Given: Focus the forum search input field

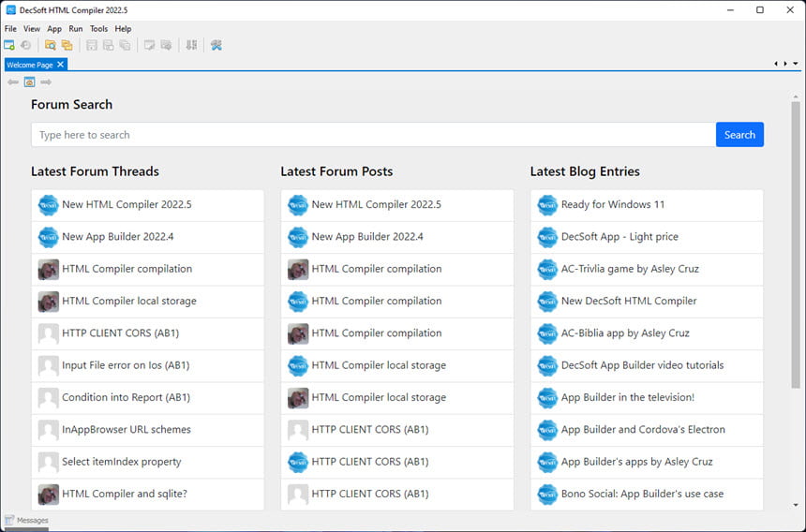Looking at the screenshot, I should [x=374, y=135].
